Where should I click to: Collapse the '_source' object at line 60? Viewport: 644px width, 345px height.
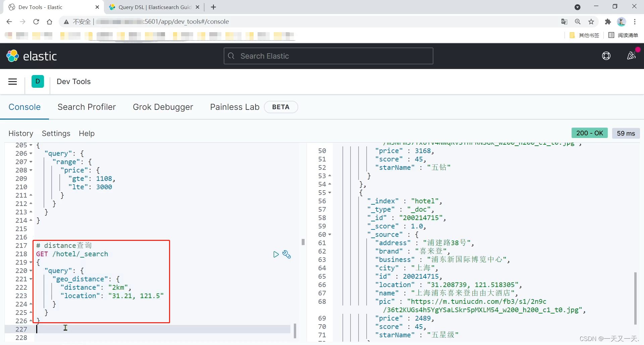pyautogui.click(x=330, y=234)
